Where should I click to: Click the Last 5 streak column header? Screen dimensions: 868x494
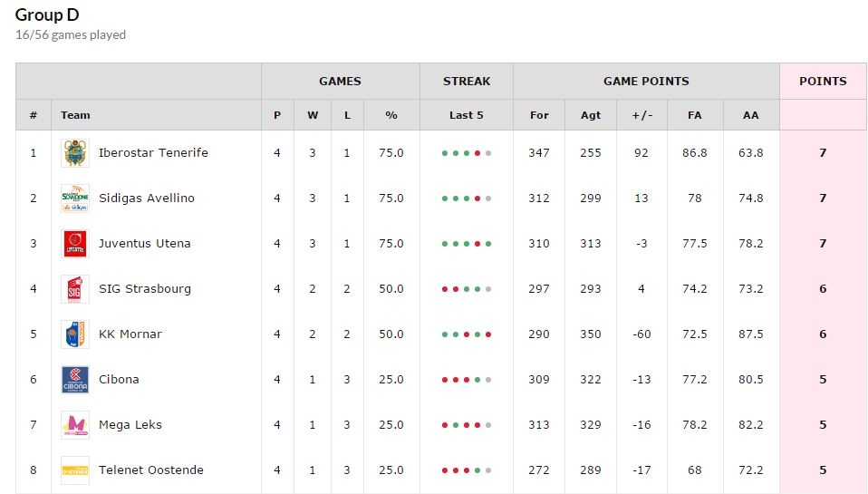coord(466,115)
